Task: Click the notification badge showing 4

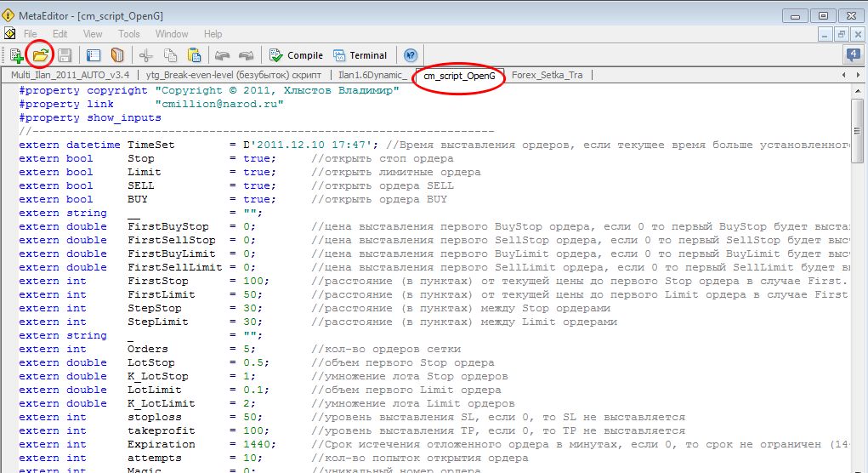Action: tap(853, 55)
